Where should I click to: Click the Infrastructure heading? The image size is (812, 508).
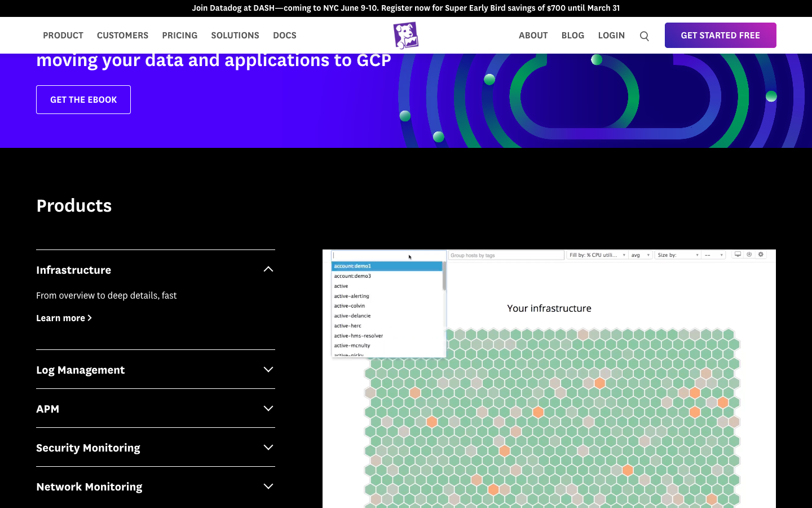click(x=73, y=270)
